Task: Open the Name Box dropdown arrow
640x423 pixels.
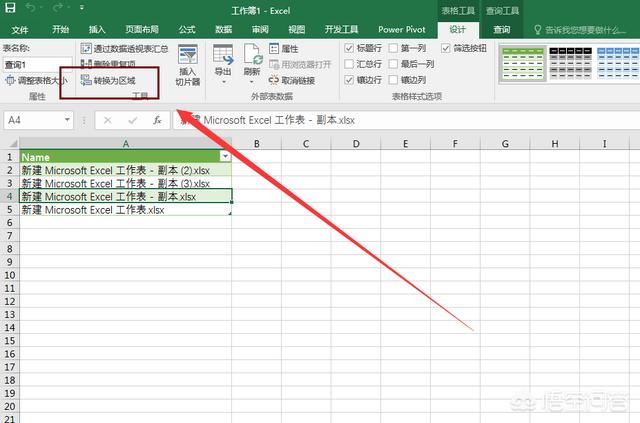Action: click(x=67, y=120)
